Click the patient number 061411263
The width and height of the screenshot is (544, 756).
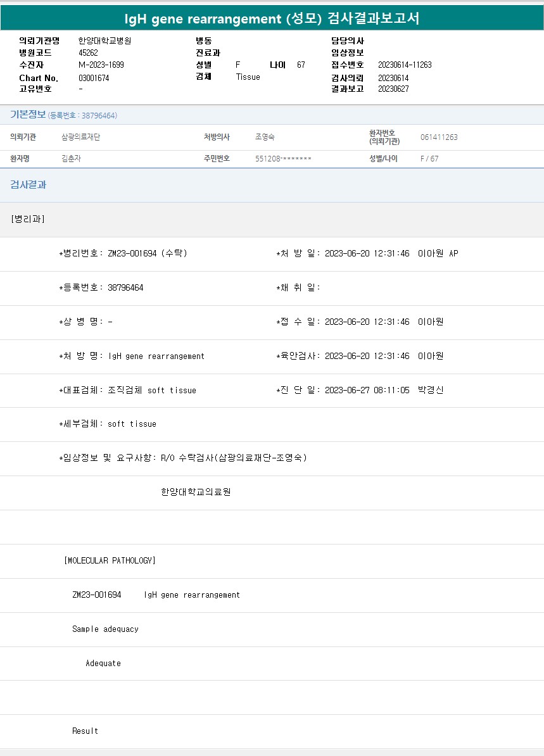[438, 137]
